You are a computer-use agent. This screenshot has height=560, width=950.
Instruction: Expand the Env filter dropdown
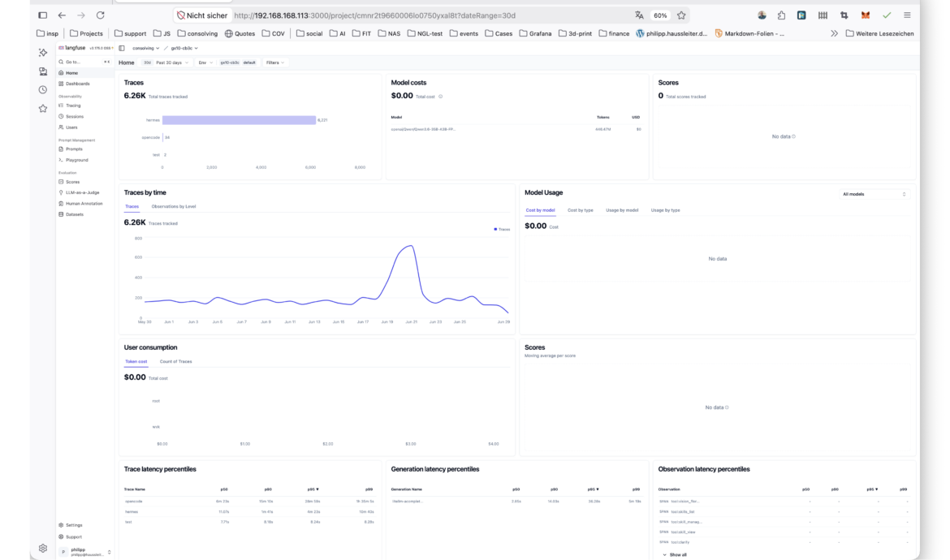205,62
